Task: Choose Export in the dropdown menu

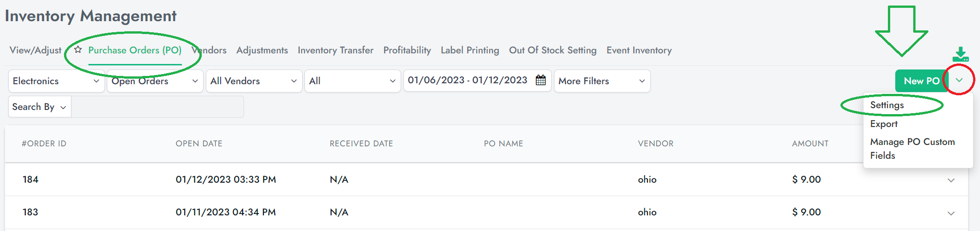Action: click(884, 124)
